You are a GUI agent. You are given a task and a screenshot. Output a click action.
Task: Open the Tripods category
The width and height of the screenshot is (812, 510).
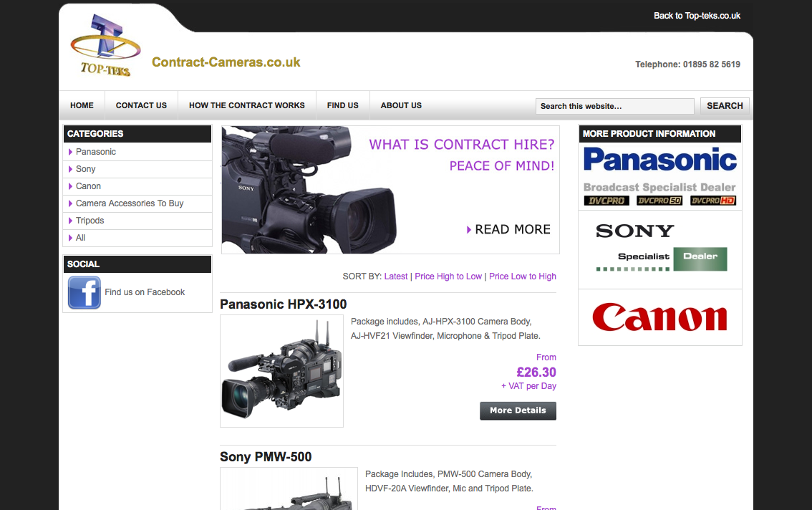pyautogui.click(x=90, y=221)
